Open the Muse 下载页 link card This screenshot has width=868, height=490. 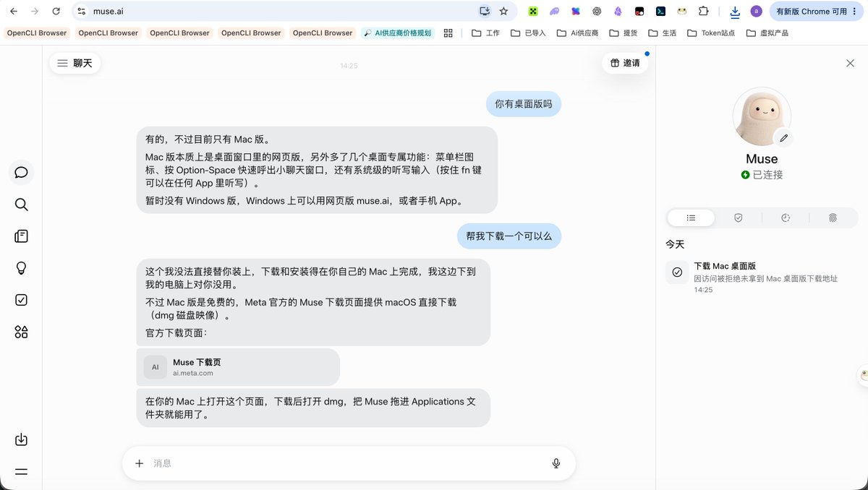point(238,367)
